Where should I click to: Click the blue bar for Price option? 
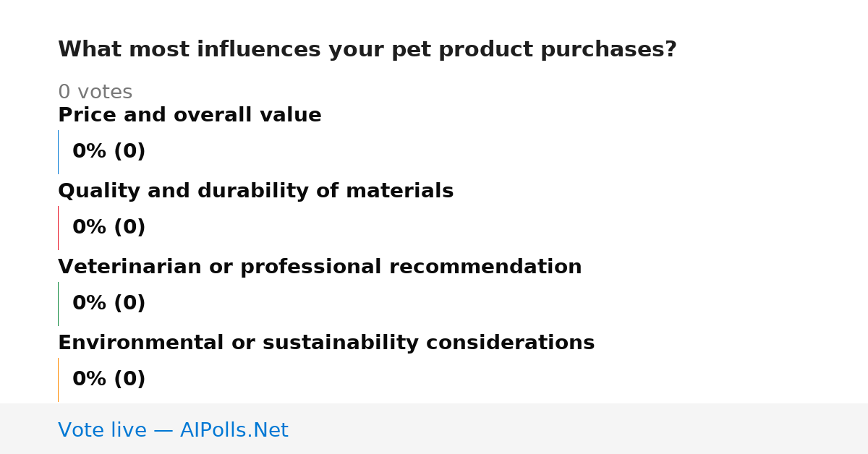(x=58, y=152)
